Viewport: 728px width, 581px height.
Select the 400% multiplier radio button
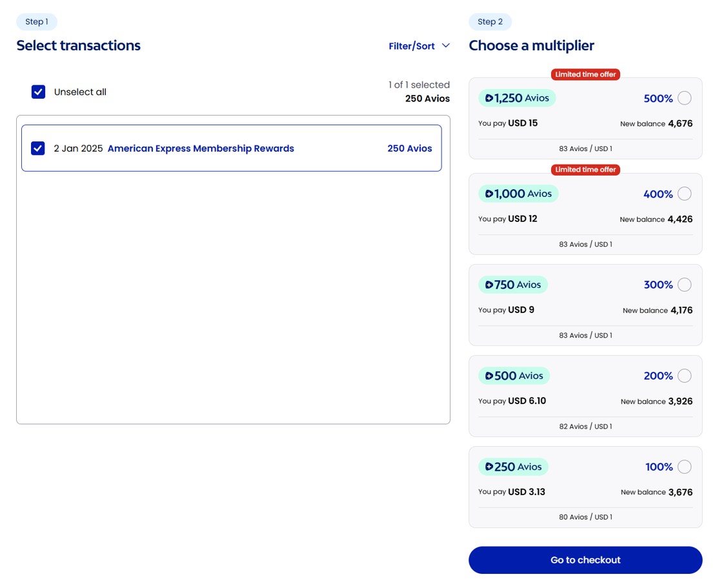tap(684, 194)
